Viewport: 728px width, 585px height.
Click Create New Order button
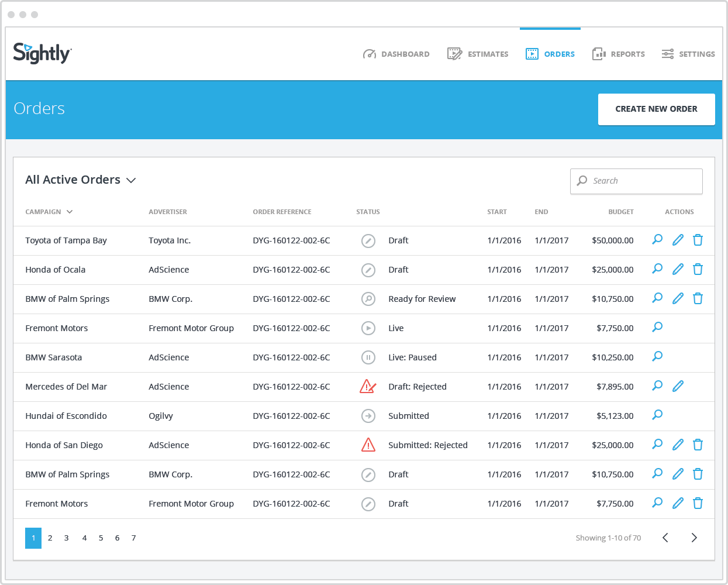(656, 109)
